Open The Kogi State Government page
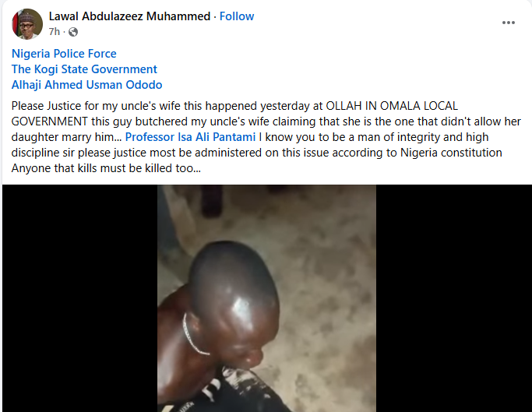Screen dimensions: 532x412 pyautogui.click(x=84, y=69)
